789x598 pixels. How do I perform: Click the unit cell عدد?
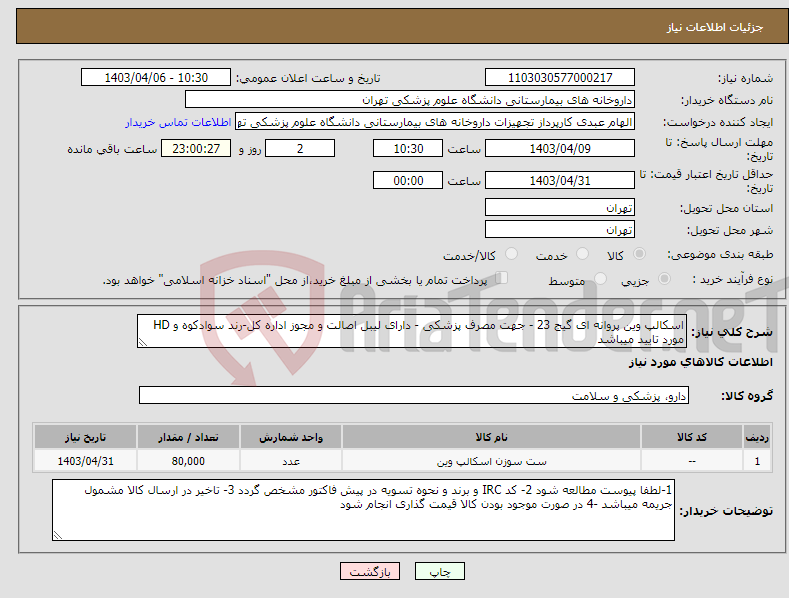(291, 461)
